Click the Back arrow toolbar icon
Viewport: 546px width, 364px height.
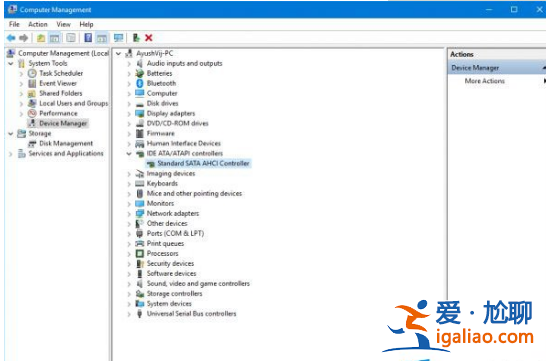(x=11, y=38)
